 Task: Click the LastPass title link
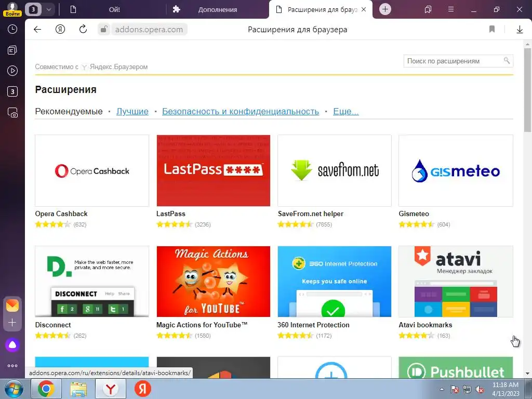click(x=170, y=214)
